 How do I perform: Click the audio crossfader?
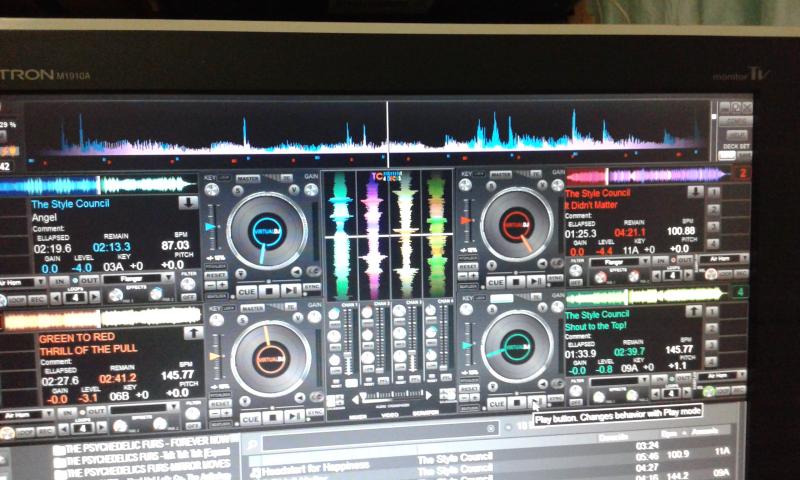coord(391,395)
